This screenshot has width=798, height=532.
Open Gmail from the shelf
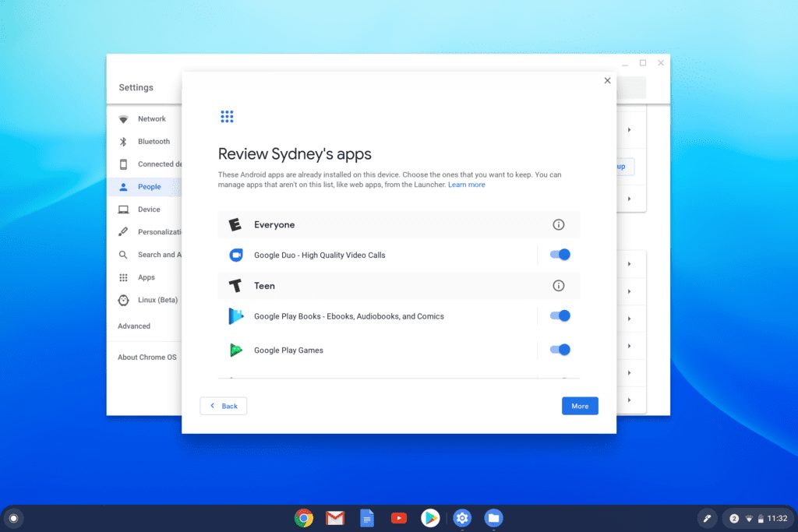point(335,518)
